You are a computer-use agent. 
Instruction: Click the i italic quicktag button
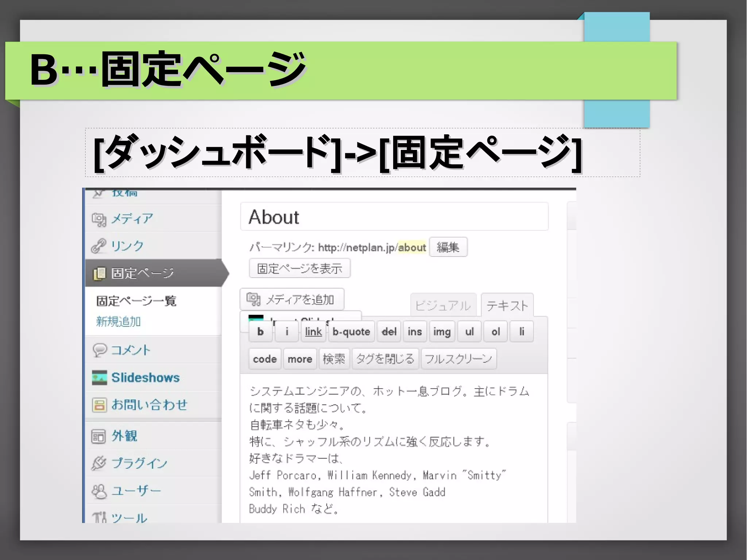pyautogui.click(x=287, y=332)
